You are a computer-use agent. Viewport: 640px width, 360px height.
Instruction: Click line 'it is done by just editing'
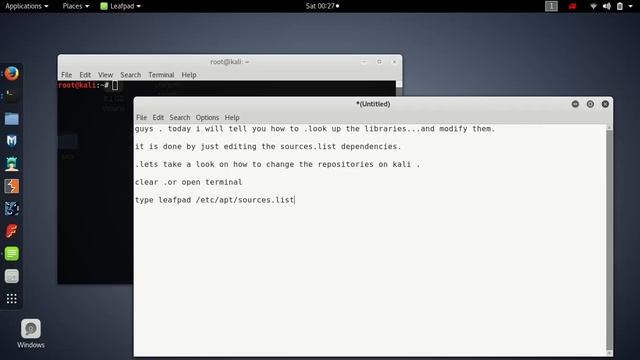click(268, 147)
